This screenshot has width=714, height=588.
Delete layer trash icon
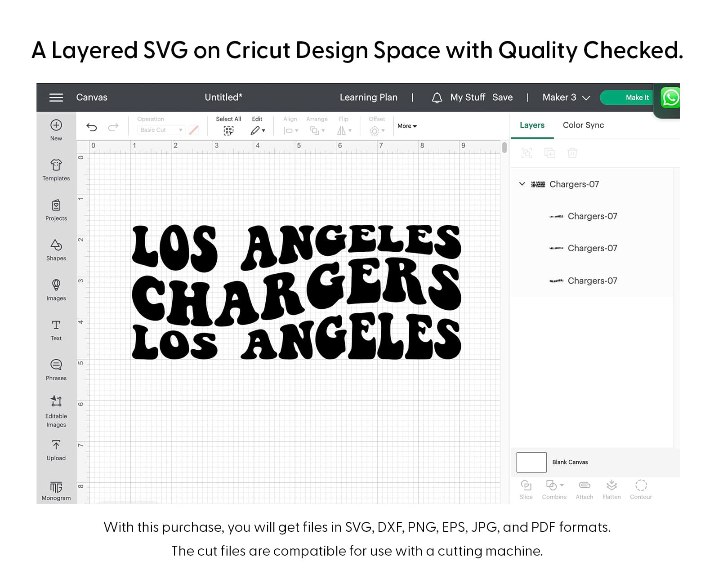(x=572, y=153)
